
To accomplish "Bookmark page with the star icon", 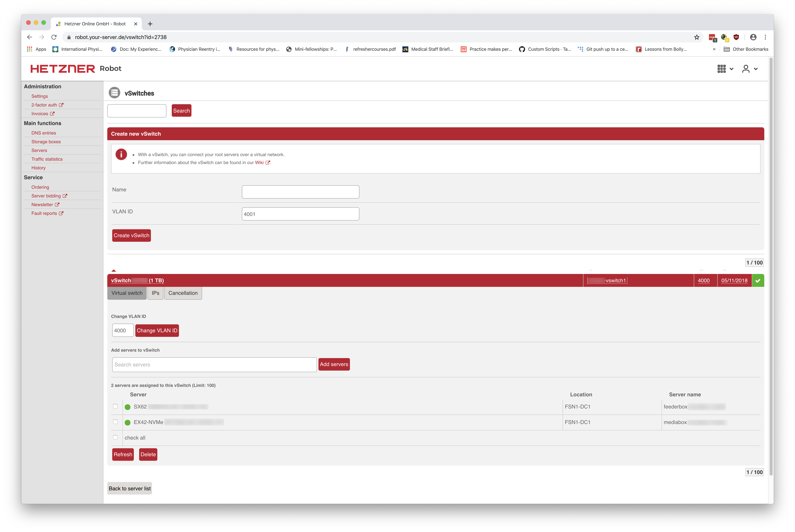I will pyautogui.click(x=697, y=37).
